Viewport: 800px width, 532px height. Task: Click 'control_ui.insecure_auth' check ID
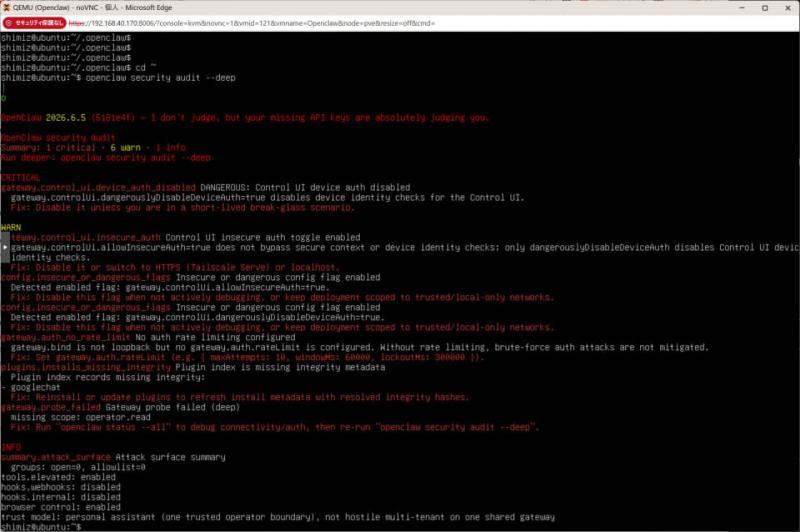(x=85, y=238)
